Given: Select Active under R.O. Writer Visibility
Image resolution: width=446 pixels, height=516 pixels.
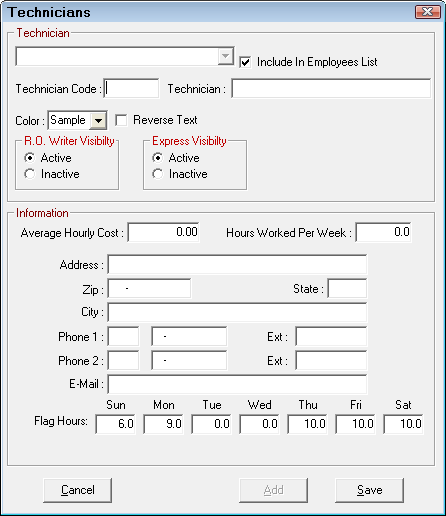Looking at the screenshot, I should click(x=29, y=158).
